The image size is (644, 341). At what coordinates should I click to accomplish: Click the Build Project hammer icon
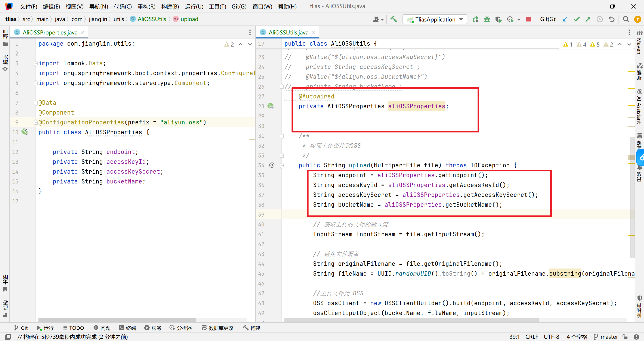point(394,19)
